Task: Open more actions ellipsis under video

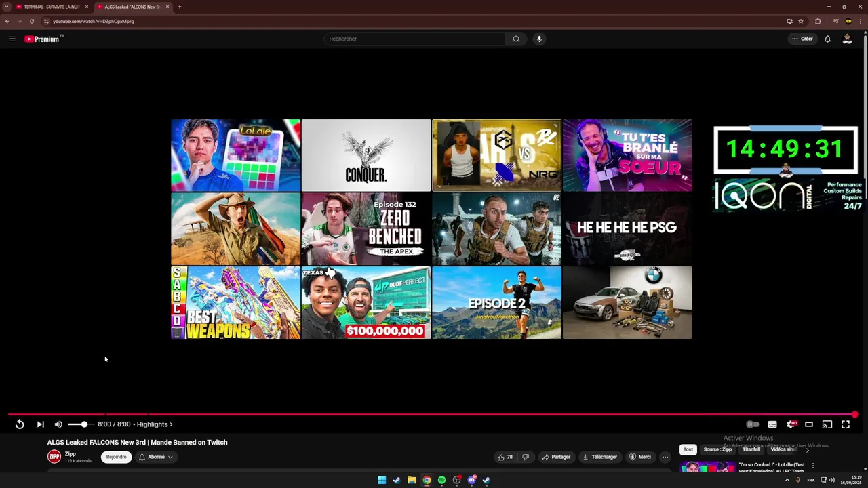Action: click(665, 457)
